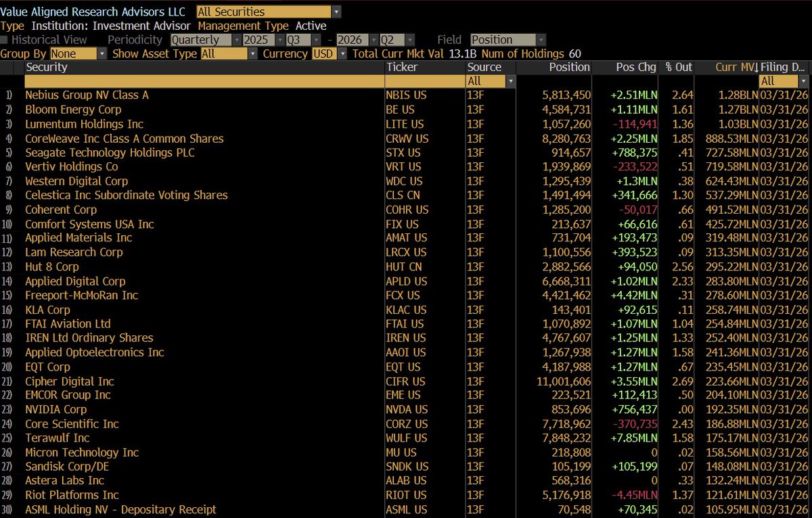Click the NBIS US ticker cell
The height and width of the screenshot is (518, 812).
pos(405,95)
